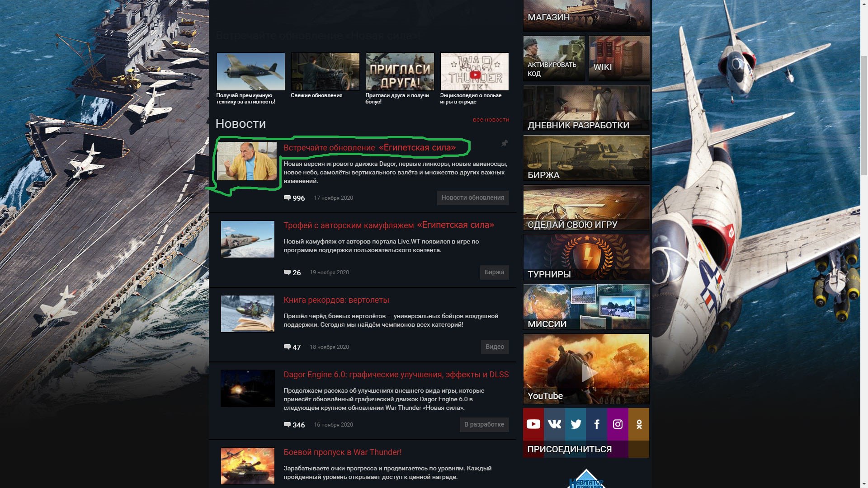Screen dimensions: 868x488
Task: Click the man in yellow shirt thumbnail
Action: pos(247,161)
